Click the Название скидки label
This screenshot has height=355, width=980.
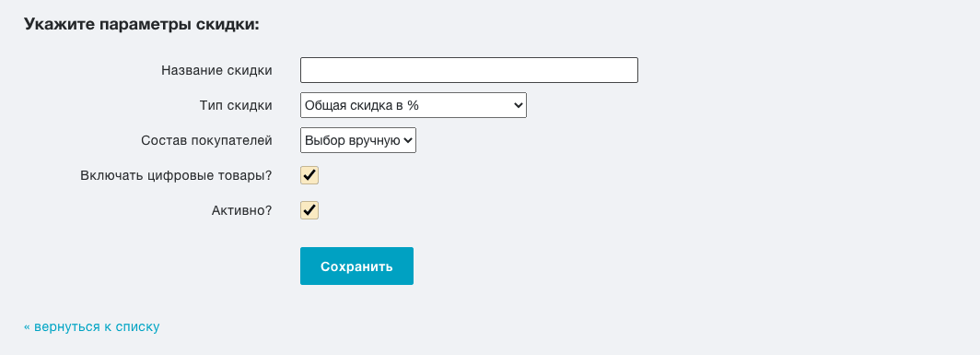click(216, 70)
